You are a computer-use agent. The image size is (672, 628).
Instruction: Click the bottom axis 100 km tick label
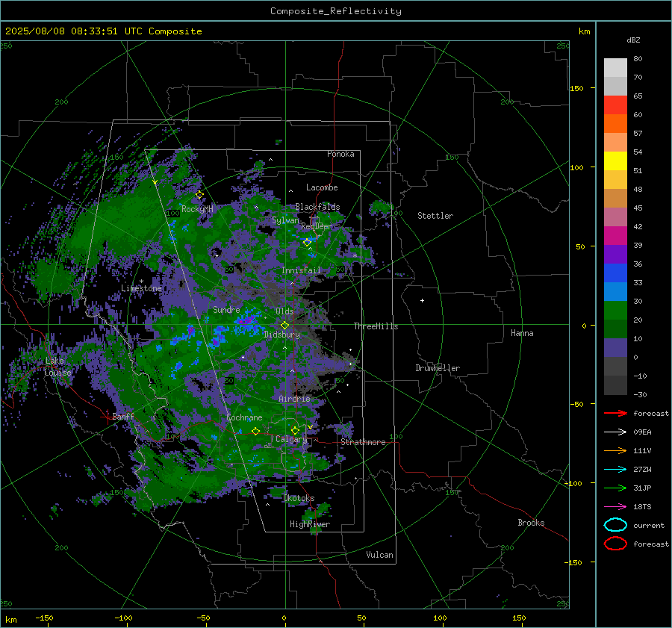click(x=440, y=618)
